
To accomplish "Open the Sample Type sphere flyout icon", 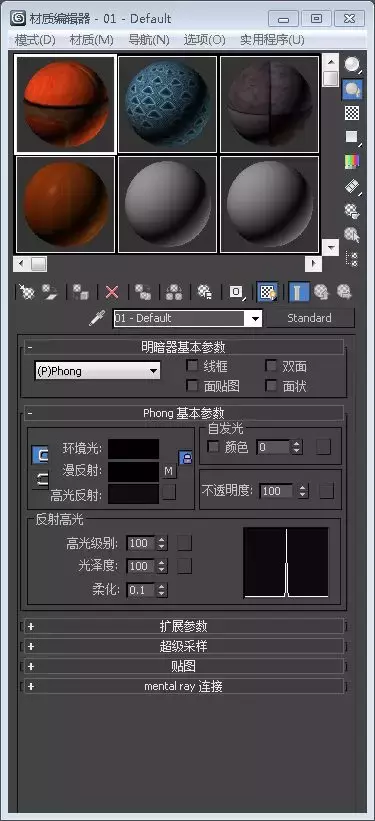I will (x=352, y=65).
